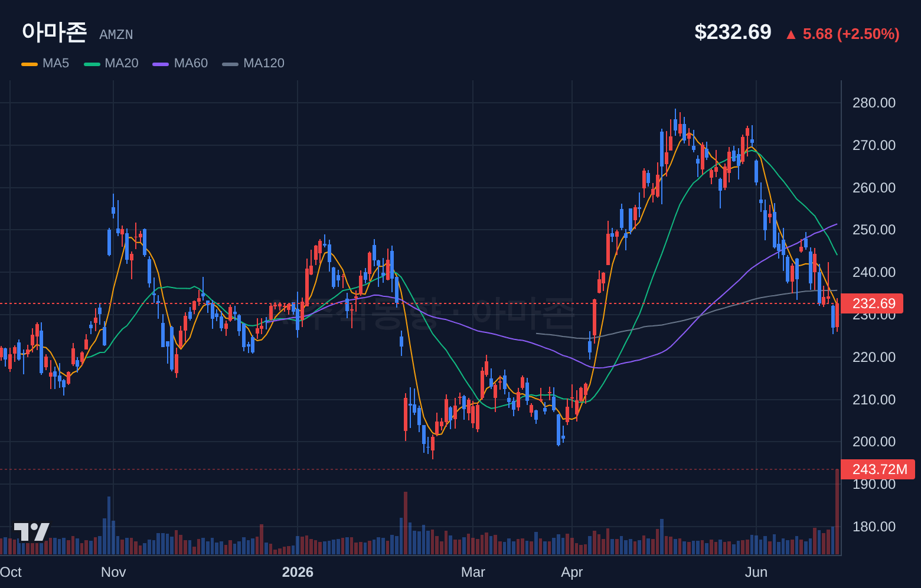Click the orange MA5 color line swatch
This screenshot has width=921, height=588.
pyautogui.click(x=30, y=64)
